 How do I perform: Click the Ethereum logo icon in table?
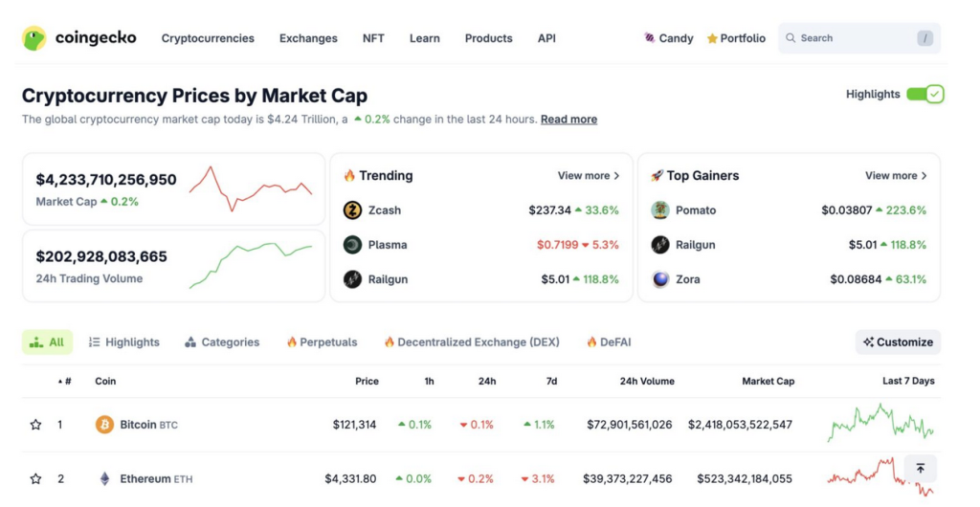[104, 478]
